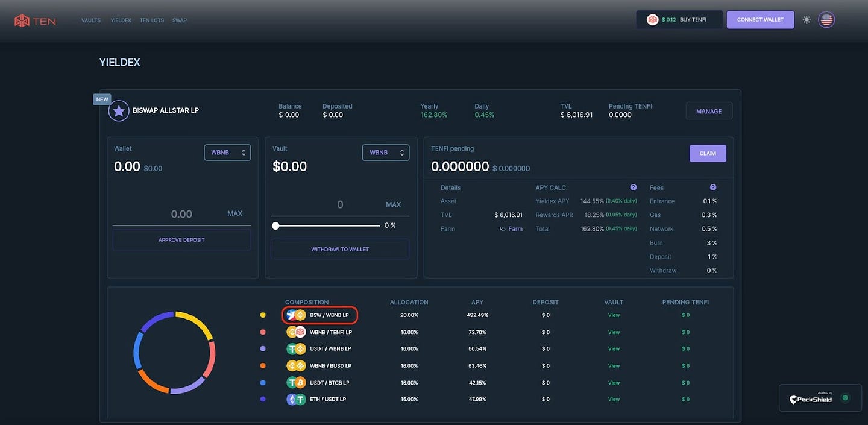
Task: Click the WBNB / TENFI LP token pair icon
Action: point(296,332)
